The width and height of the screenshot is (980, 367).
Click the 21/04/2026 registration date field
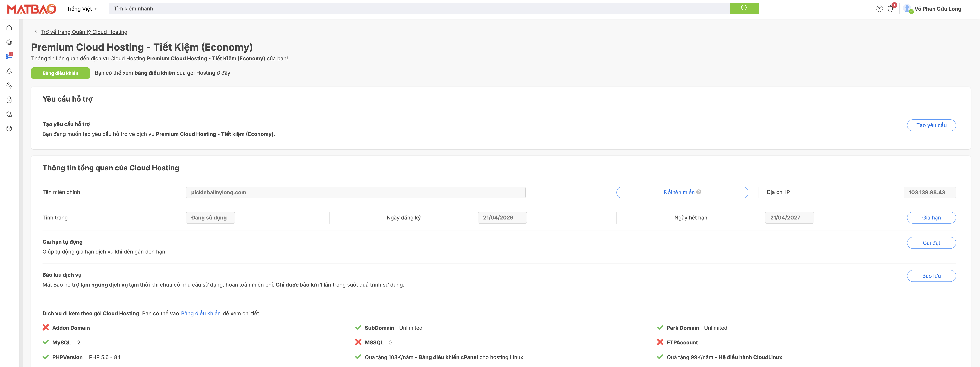pos(502,218)
